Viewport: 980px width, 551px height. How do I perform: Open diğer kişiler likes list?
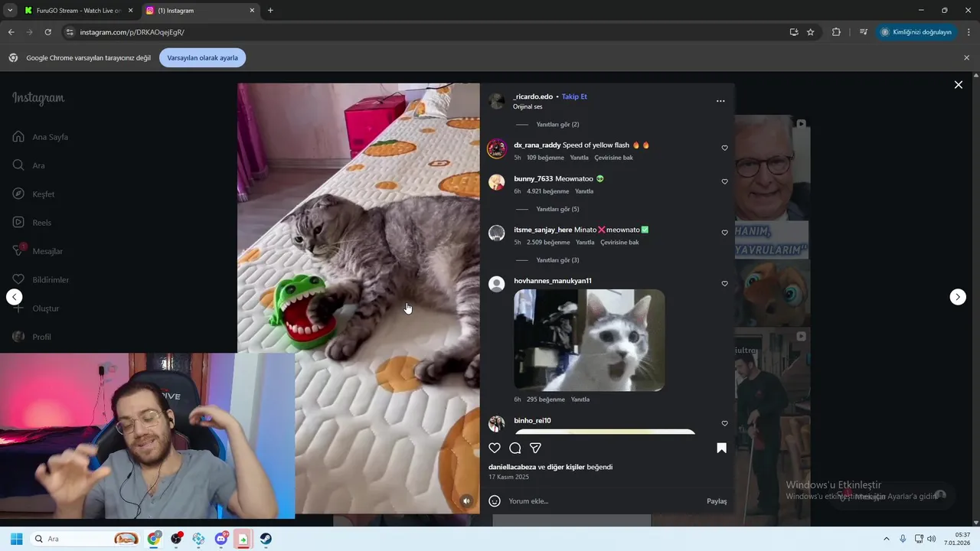pyautogui.click(x=566, y=467)
